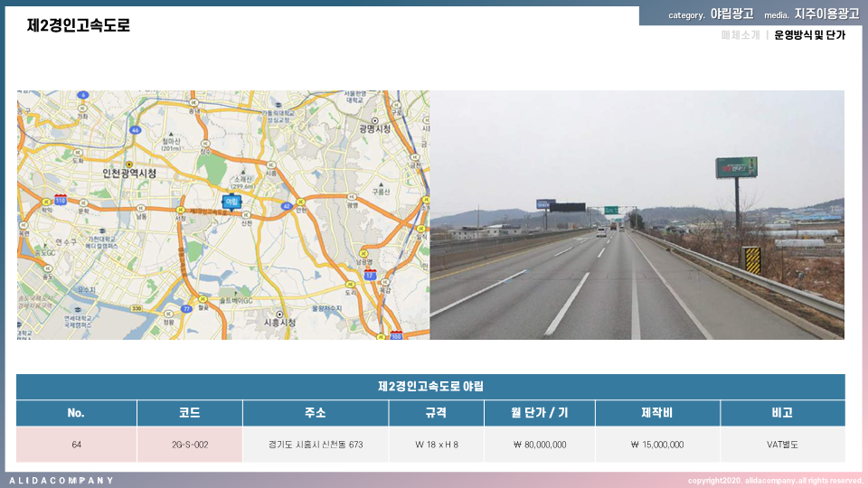Click the route 110 expressway shield on map
The image size is (868, 488).
[x=61, y=199]
